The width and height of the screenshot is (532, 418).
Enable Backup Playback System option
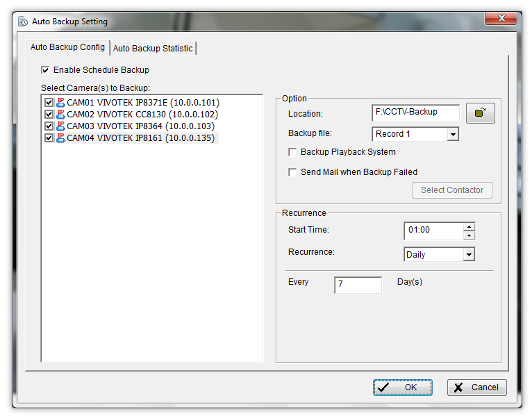292,152
